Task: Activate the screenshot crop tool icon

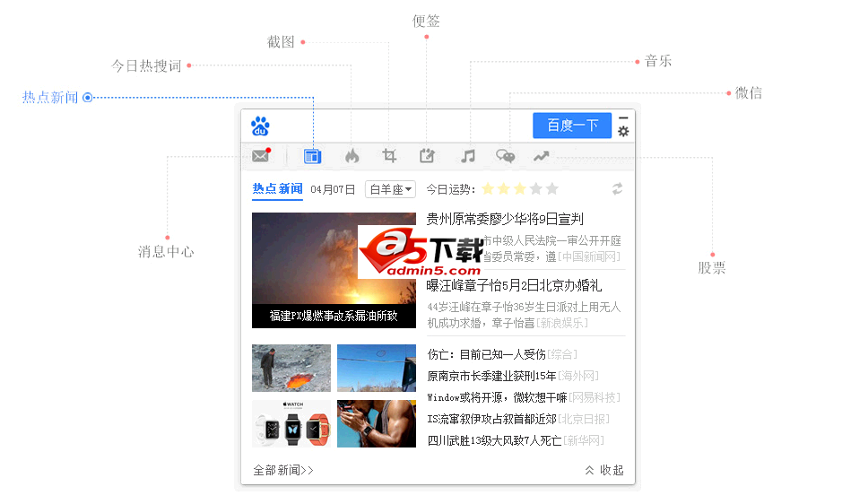Action: pyautogui.click(x=389, y=155)
